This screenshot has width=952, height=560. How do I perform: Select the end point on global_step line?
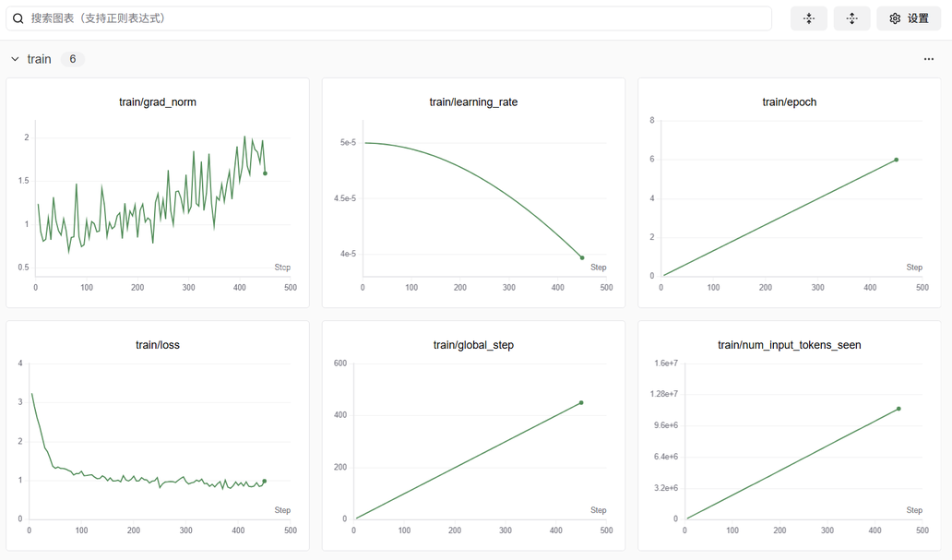[581, 402]
